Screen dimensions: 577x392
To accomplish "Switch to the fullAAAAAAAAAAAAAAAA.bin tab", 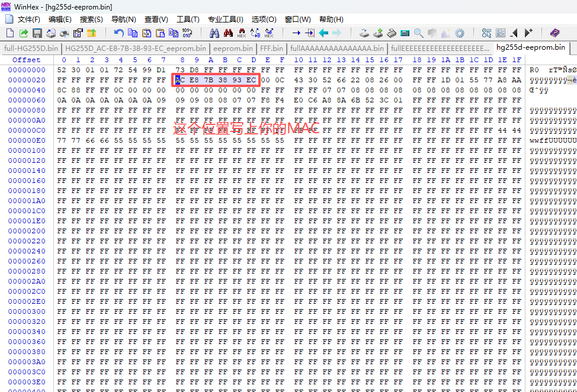I will pos(337,49).
